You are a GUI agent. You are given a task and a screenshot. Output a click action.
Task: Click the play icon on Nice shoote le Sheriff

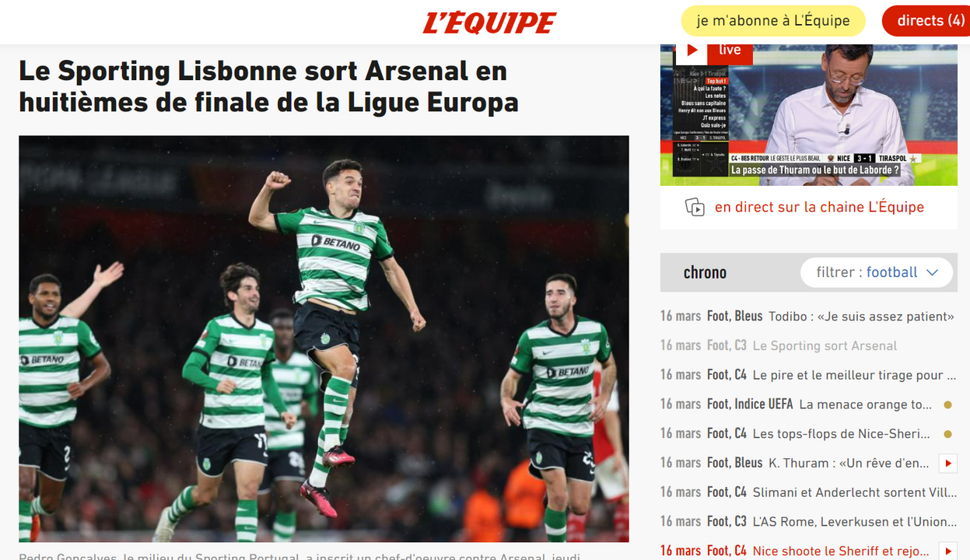tap(947, 551)
